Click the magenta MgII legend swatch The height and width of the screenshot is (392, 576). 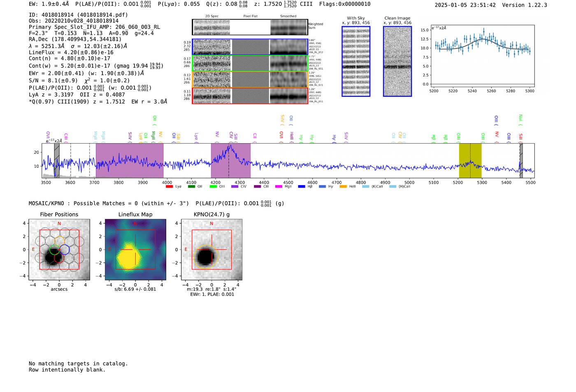coord(279,186)
